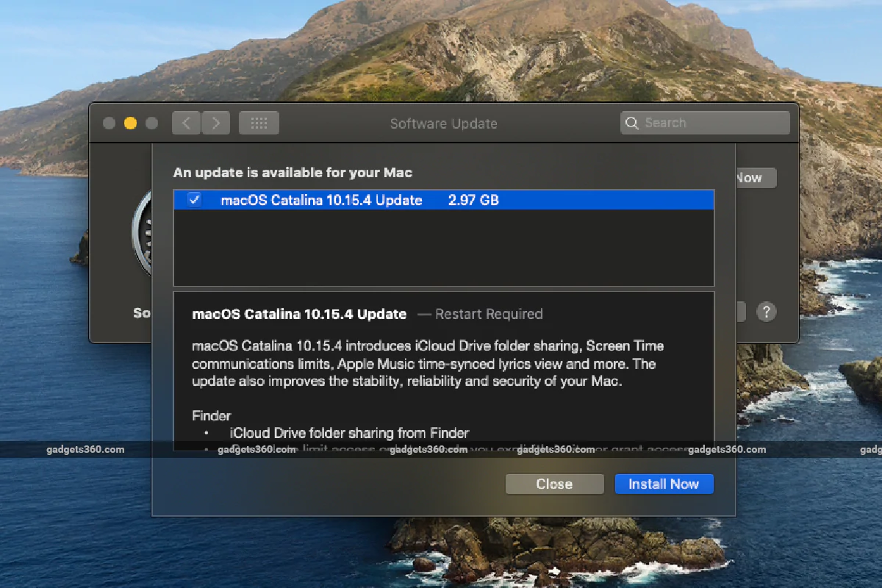
Task: Click the magnifying glass in the search field
Action: coord(632,123)
